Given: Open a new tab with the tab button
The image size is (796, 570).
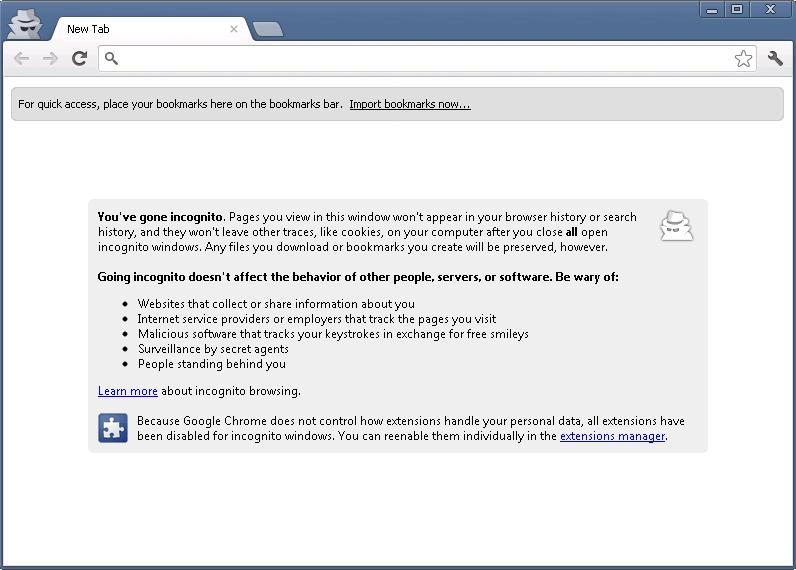Looking at the screenshot, I should [x=268, y=29].
